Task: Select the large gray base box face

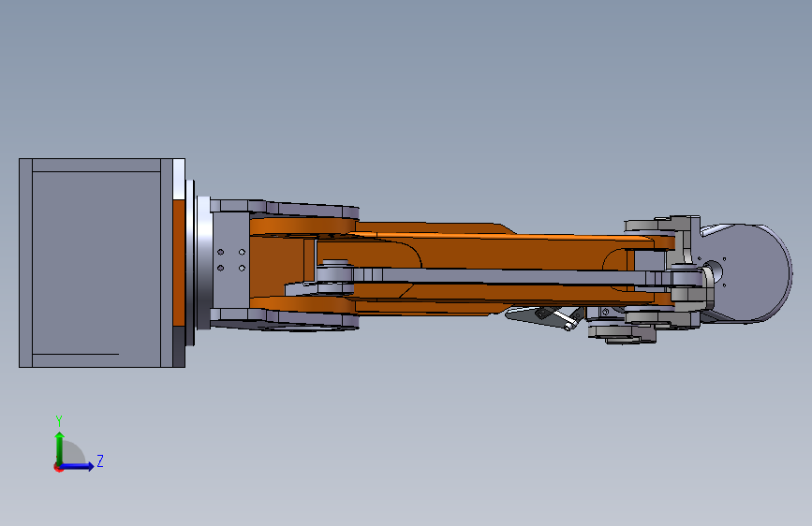Action: click(x=96, y=262)
